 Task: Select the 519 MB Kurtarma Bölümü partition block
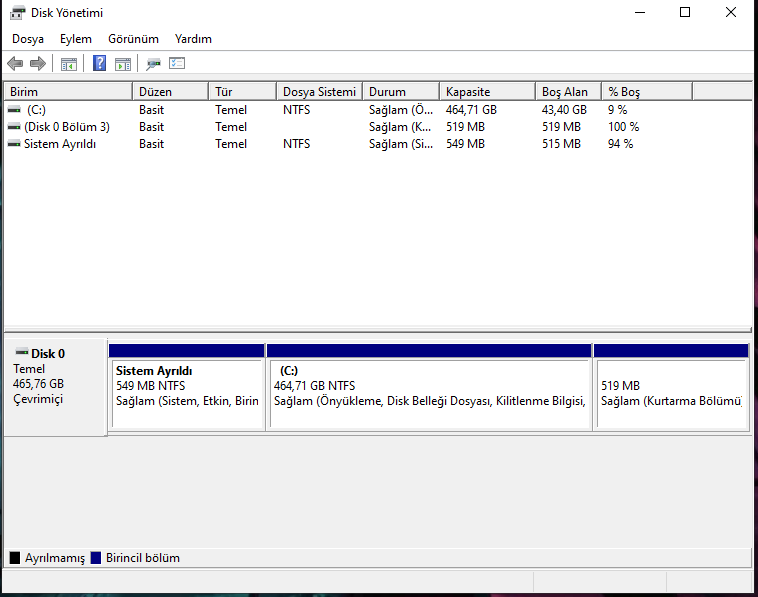(x=671, y=386)
